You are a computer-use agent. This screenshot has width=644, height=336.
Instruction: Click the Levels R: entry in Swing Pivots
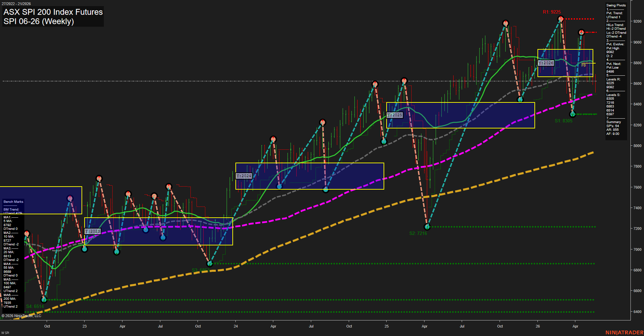pyautogui.click(x=613, y=79)
